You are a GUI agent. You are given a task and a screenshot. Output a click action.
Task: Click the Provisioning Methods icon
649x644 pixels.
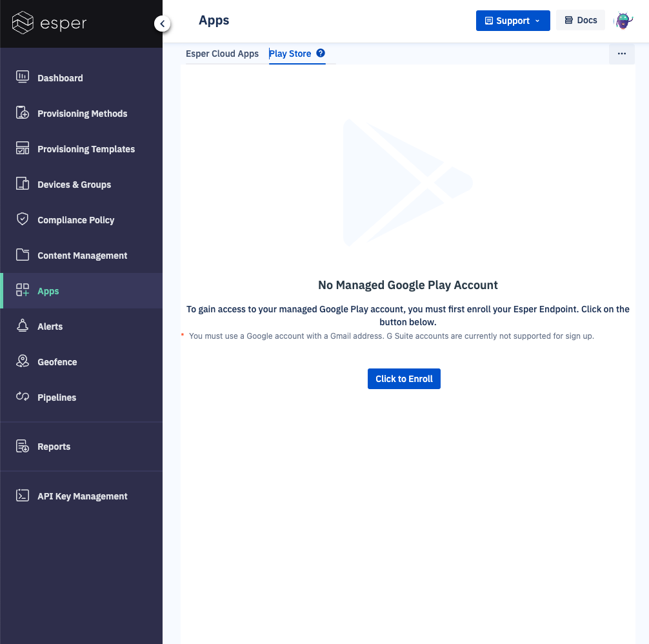pyautogui.click(x=23, y=112)
